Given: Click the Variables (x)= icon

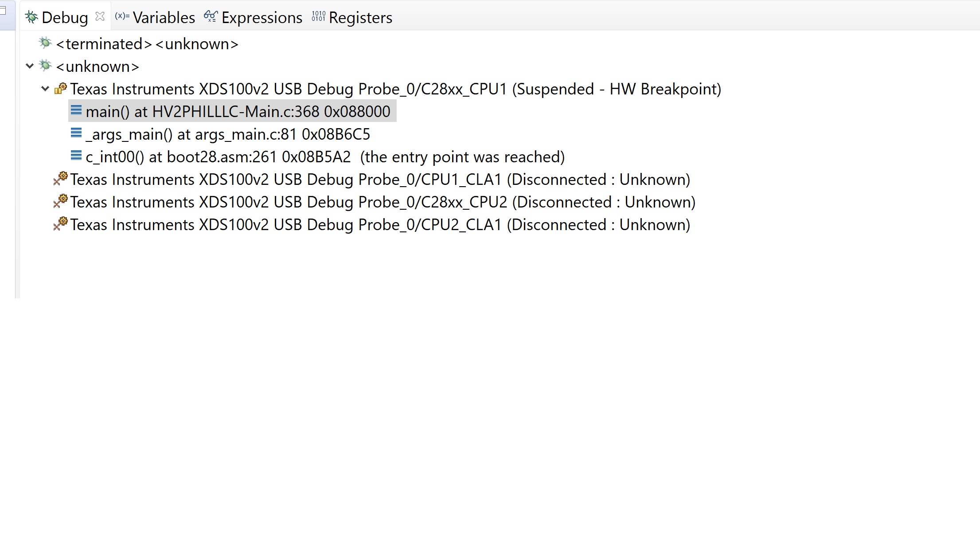Looking at the screenshot, I should coord(122,16).
